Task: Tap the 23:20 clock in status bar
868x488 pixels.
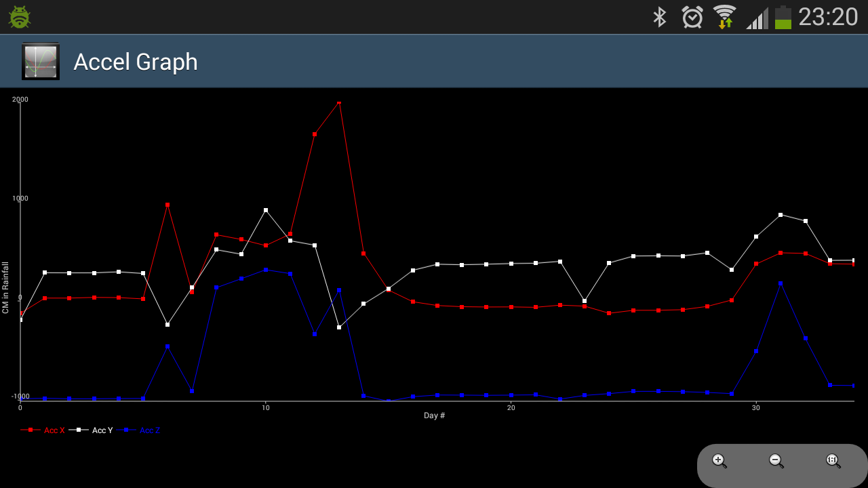Action: pos(828,17)
